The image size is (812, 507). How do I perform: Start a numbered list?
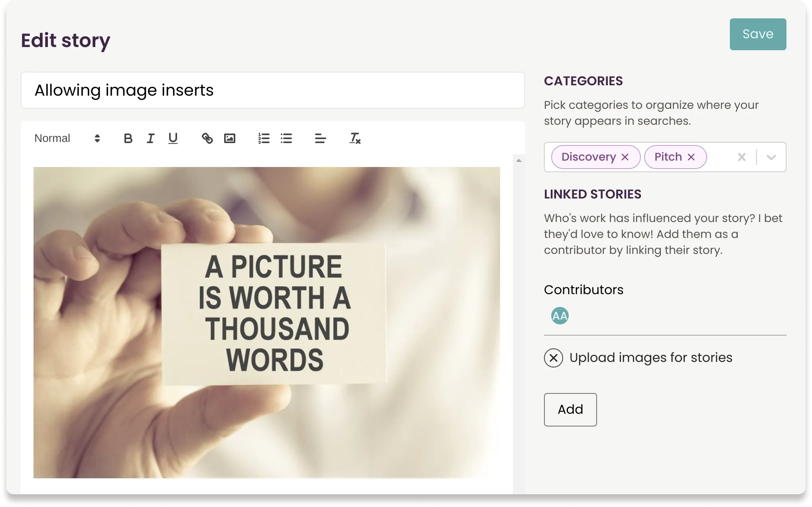click(264, 138)
